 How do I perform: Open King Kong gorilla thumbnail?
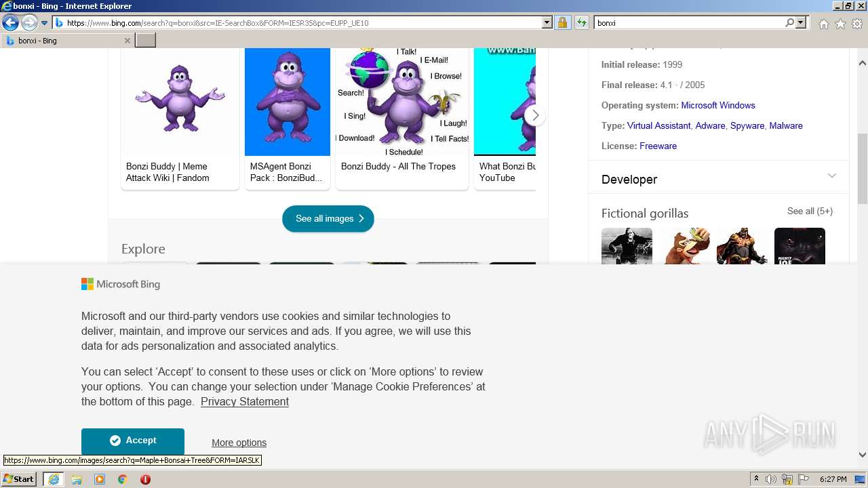[627, 246]
